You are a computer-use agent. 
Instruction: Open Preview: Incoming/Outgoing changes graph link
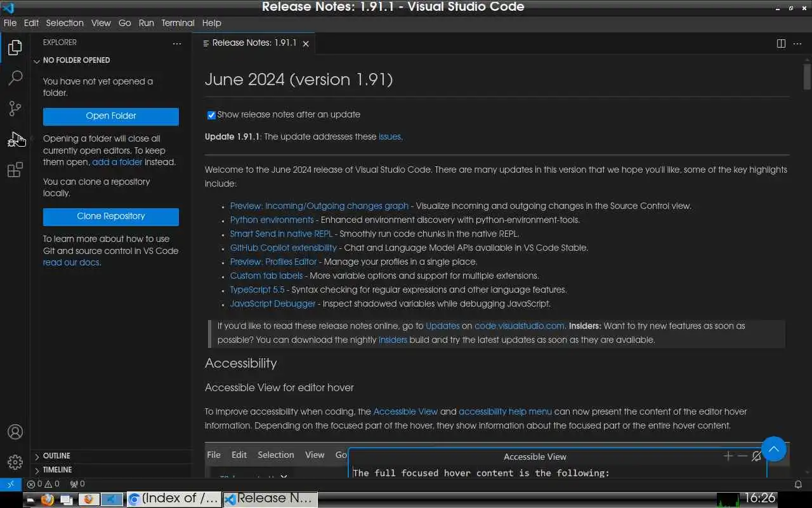coord(319,206)
